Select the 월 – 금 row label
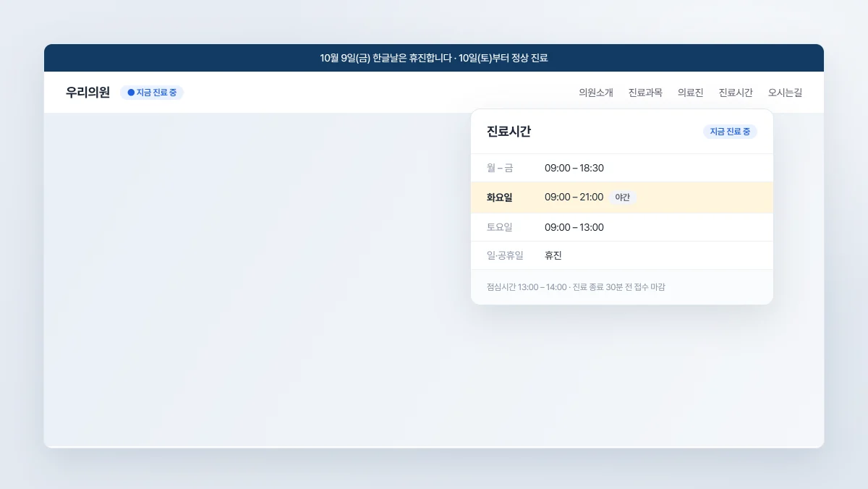This screenshot has height=489, width=868. (500, 168)
